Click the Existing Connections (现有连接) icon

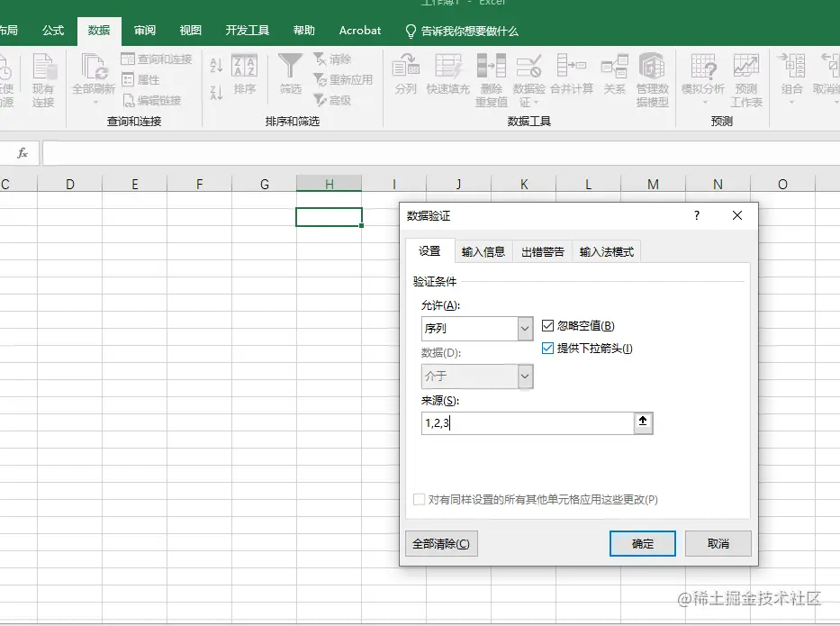tap(43, 79)
